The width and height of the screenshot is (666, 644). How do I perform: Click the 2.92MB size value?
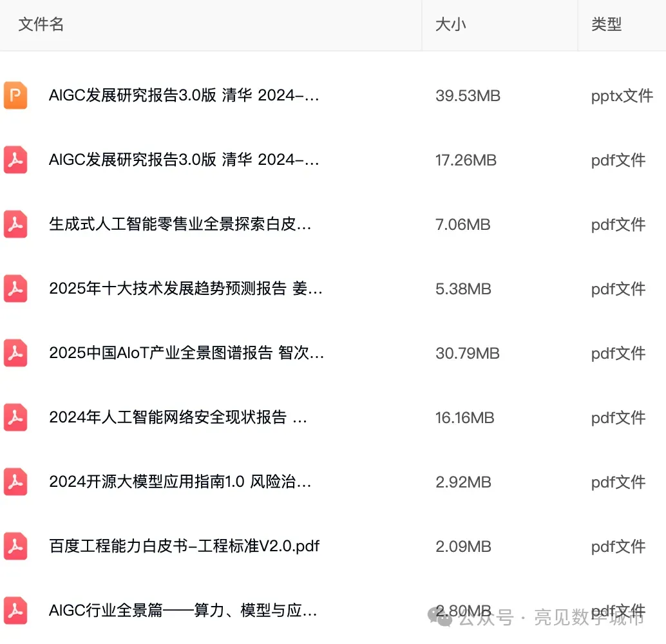(463, 482)
